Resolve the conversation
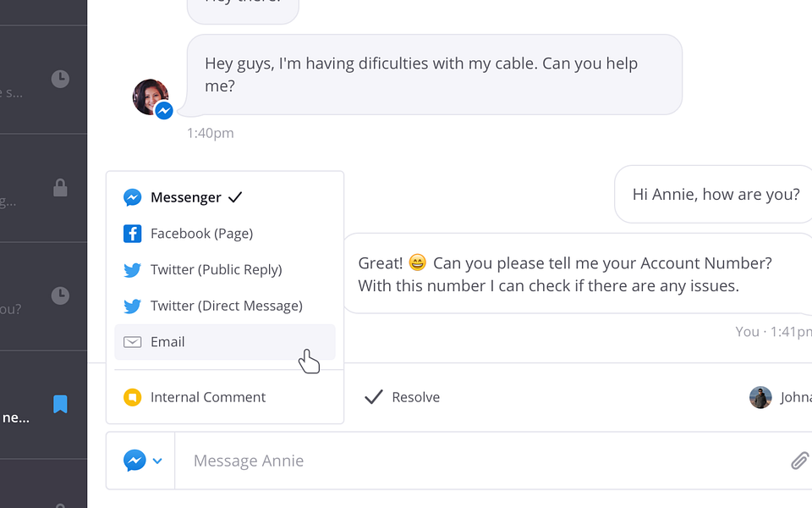Screen dimensions: 812x508 [403, 397]
